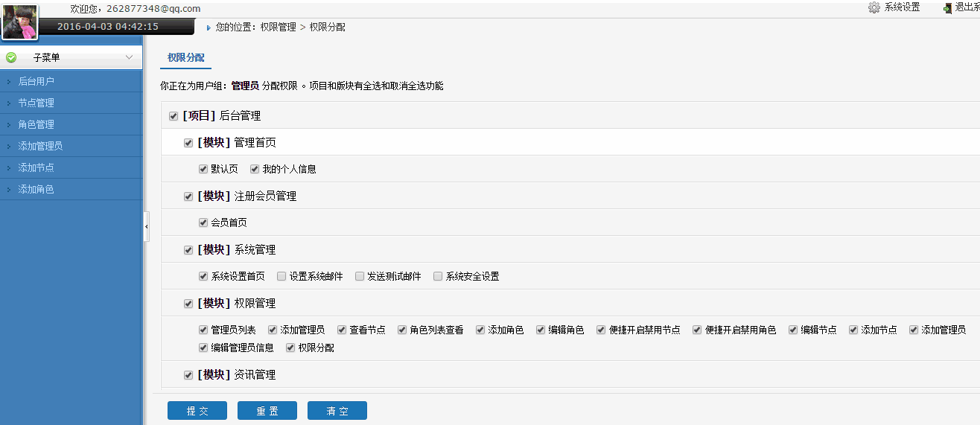Click the email 262877348@qq.com in the header
The height and width of the screenshot is (425, 980).
153,8
